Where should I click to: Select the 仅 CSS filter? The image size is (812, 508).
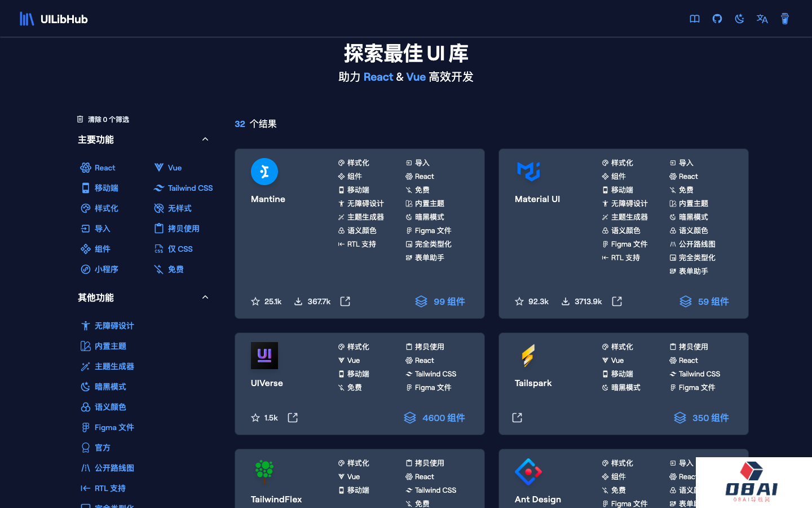173,249
